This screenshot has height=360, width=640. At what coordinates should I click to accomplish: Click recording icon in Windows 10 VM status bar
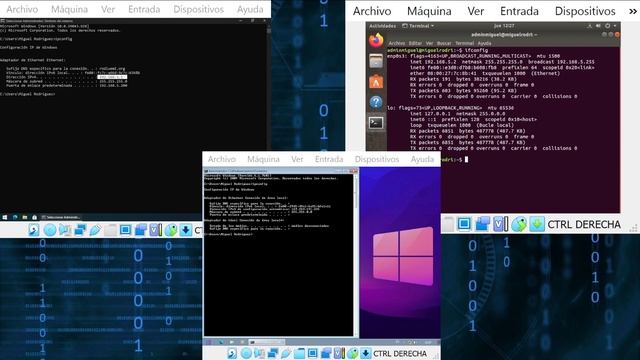point(141,230)
